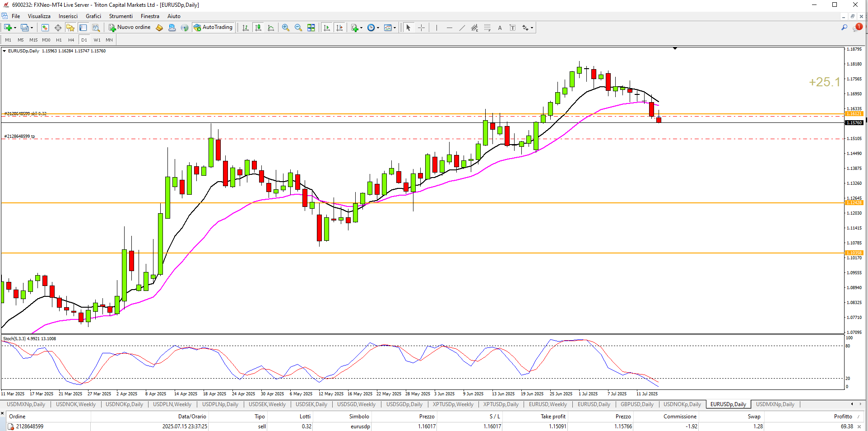Switch chart to line chart style
This screenshot has width=868, height=431.
pos(271,28)
